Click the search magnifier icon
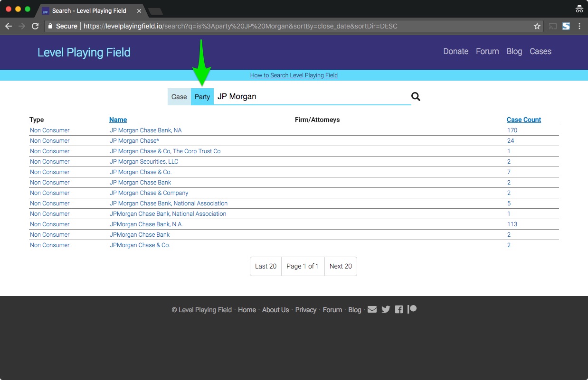This screenshot has width=588, height=380. click(416, 97)
